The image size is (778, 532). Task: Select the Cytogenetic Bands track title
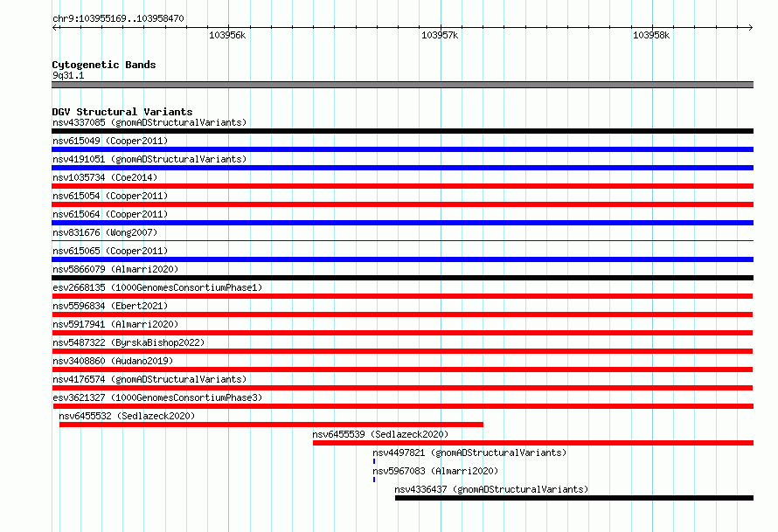[104, 65]
